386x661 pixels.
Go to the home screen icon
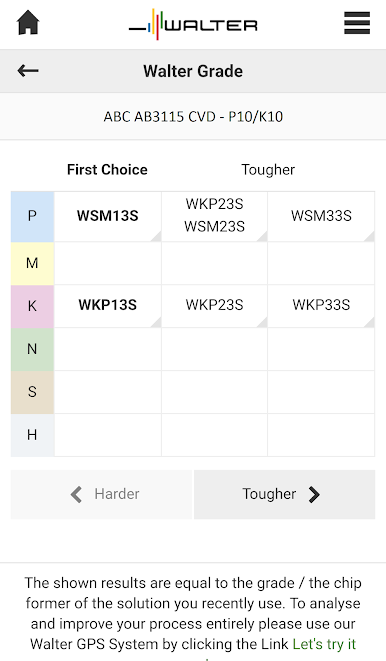pyautogui.click(x=28, y=23)
